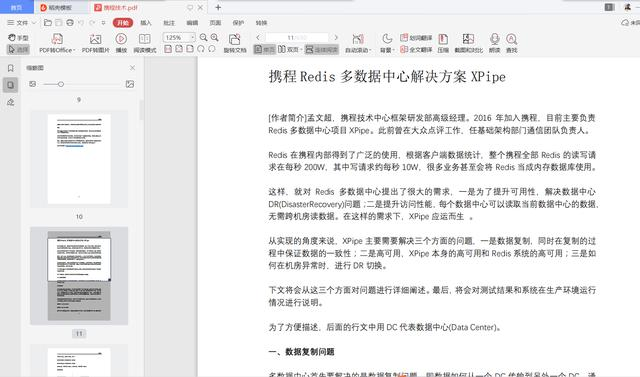Image resolution: width=640 pixels, height=377 pixels.
Task: Expand the 自动滚动 auto-scroll dropdown
Action: tap(358, 43)
